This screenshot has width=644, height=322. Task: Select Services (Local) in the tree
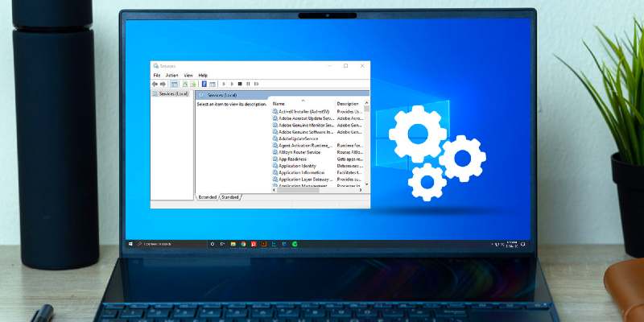click(173, 93)
